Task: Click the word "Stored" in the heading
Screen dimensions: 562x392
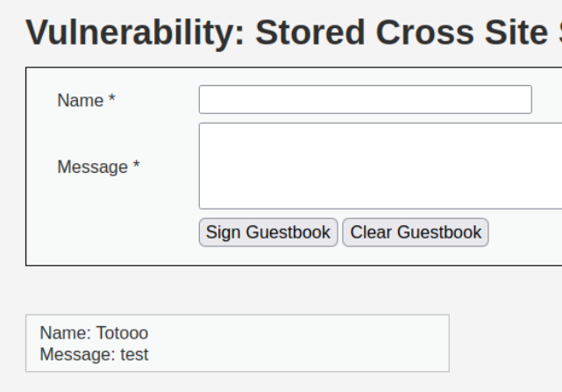Action: click(311, 32)
